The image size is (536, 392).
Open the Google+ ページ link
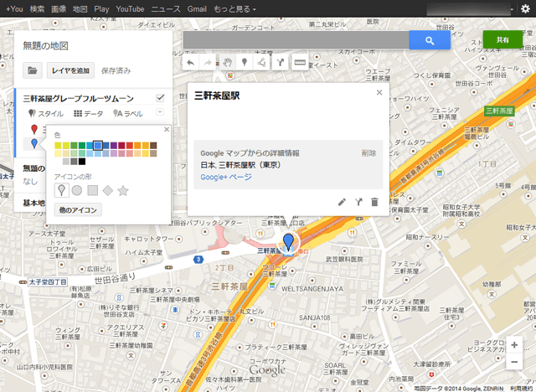tap(226, 177)
